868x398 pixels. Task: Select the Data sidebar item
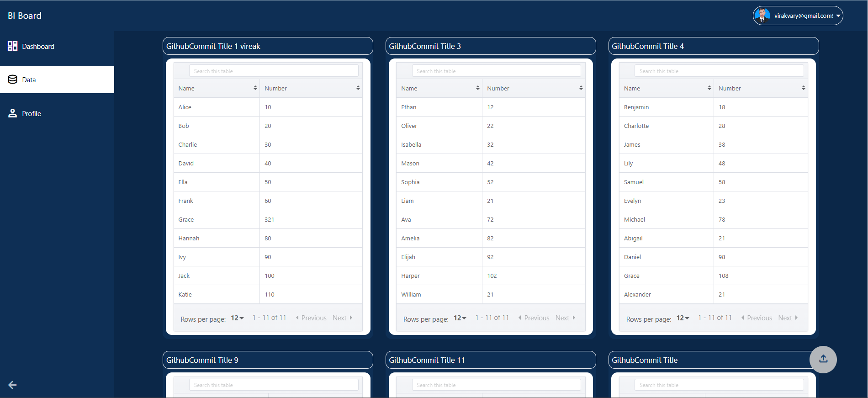tap(57, 80)
